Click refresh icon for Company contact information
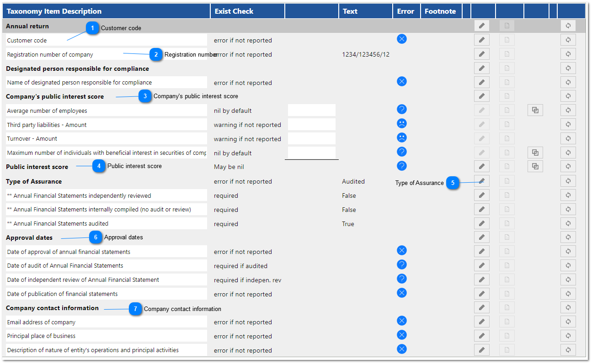 (x=568, y=307)
